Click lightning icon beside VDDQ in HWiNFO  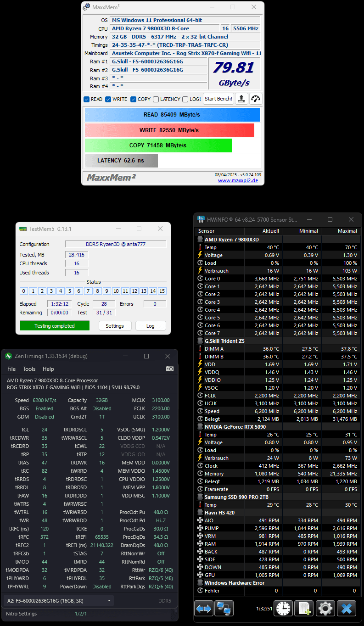point(200,372)
